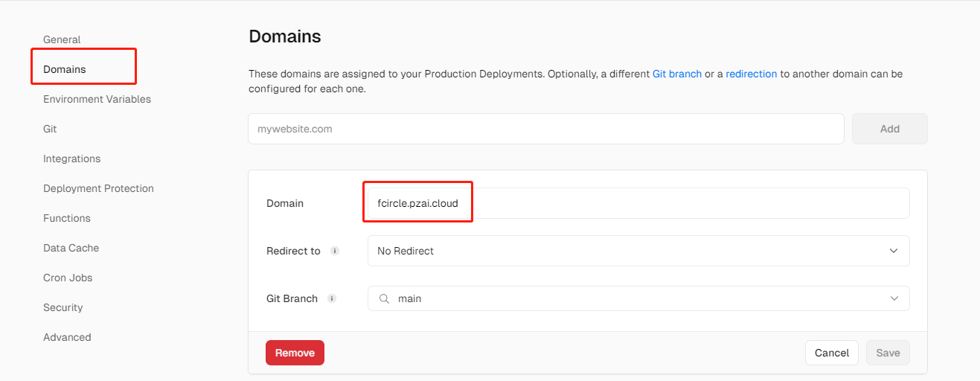Go to Cron Jobs settings

(x=68, y=278)
